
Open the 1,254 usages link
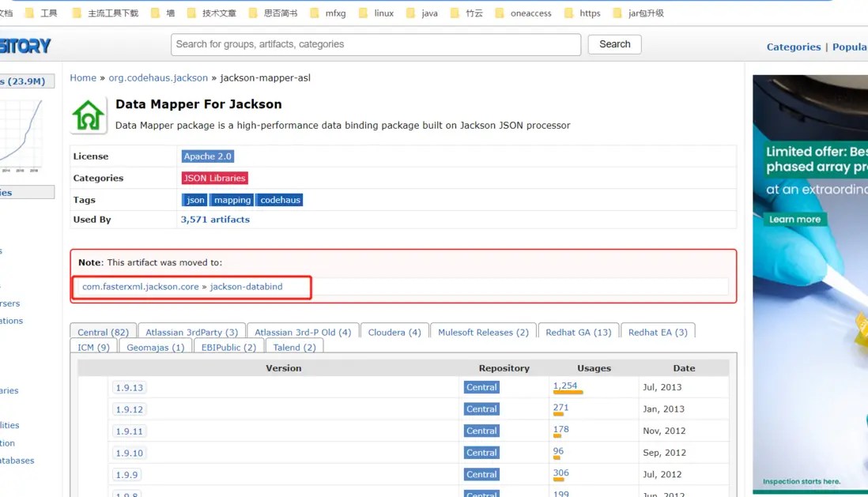[565, 386]
